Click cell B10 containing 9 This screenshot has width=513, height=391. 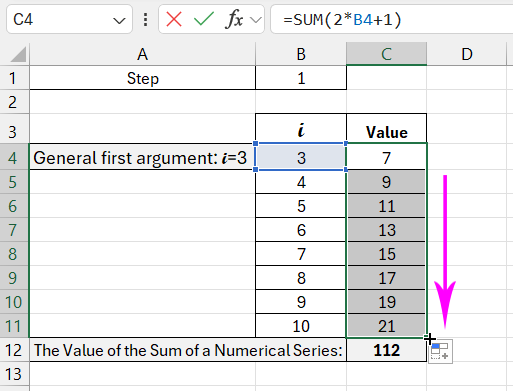click(301, 302)
